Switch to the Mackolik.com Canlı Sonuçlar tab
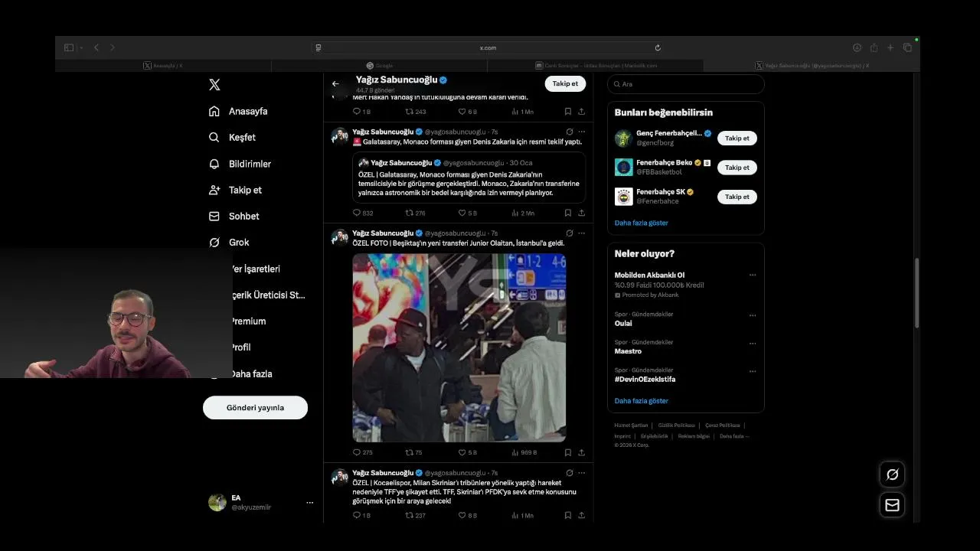The image size is (980, 551). (596, 66)
